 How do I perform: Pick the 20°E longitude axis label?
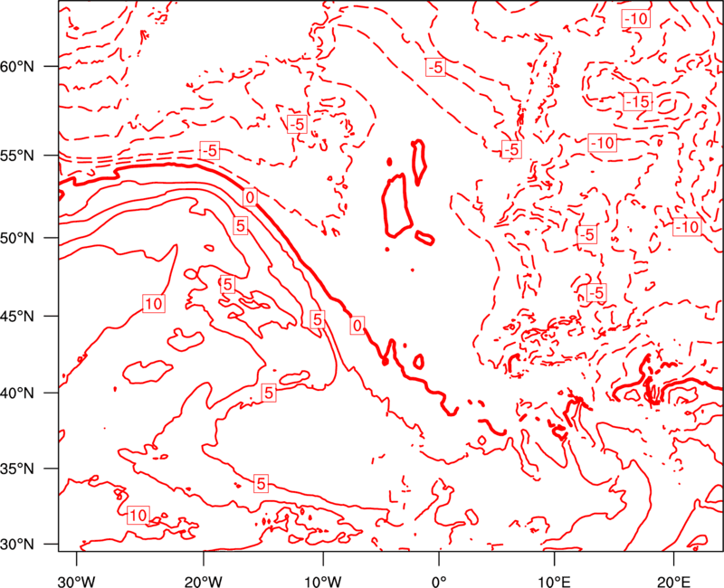(673, 582)
